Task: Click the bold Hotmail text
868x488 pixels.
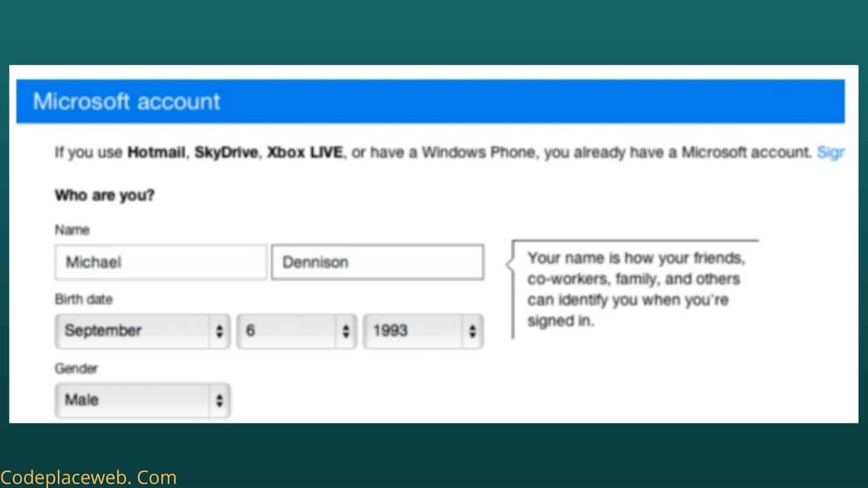Action: [156, 152]
